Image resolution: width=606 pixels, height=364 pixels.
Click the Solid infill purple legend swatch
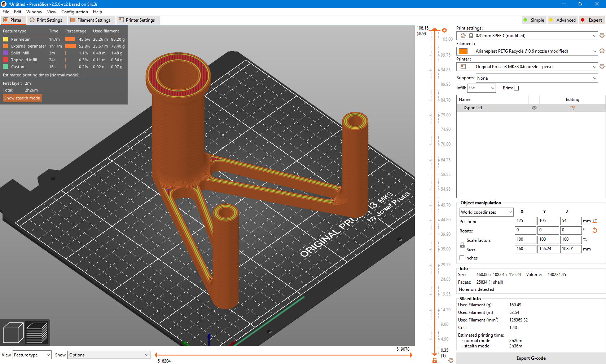pyautogui.click(x=6, y=53)
